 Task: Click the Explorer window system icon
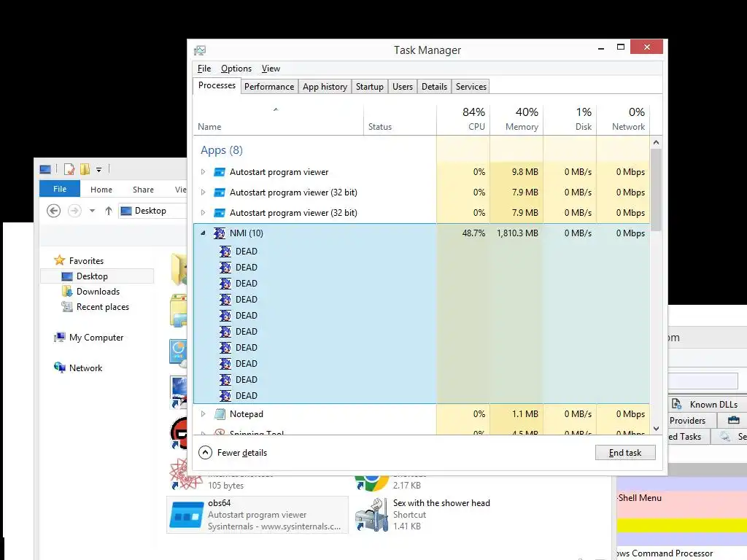pyautogui.click(x=45, y=169)
